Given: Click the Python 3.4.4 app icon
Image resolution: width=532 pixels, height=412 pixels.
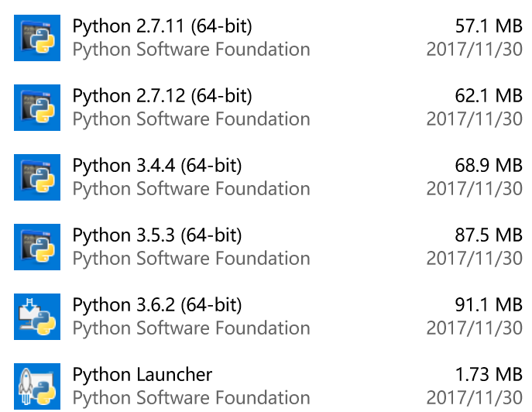Looking at the screenshot, I should pyautogui.click(x=37, y=177).
